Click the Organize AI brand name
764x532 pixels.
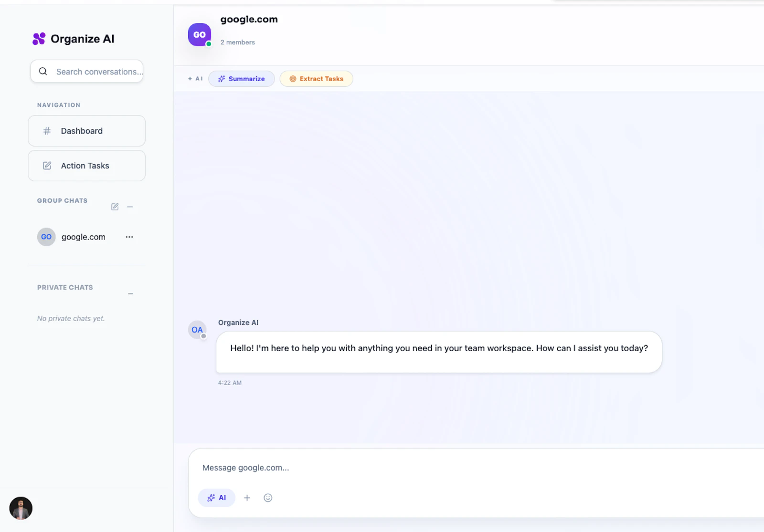coord(83,39)
